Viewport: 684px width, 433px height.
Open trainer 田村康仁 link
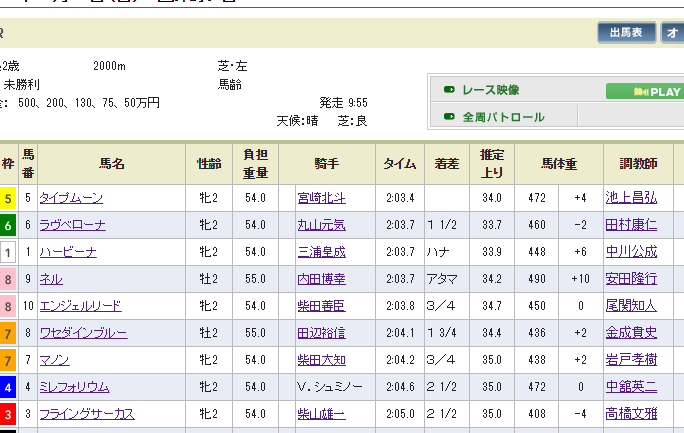(x=631, y=225)
